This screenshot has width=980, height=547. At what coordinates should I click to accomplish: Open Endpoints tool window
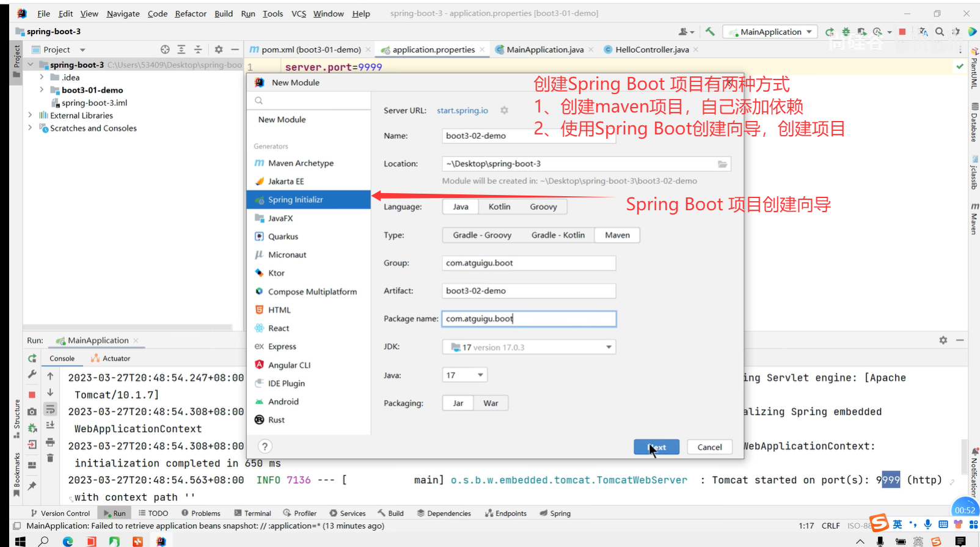tap(506, 513)
